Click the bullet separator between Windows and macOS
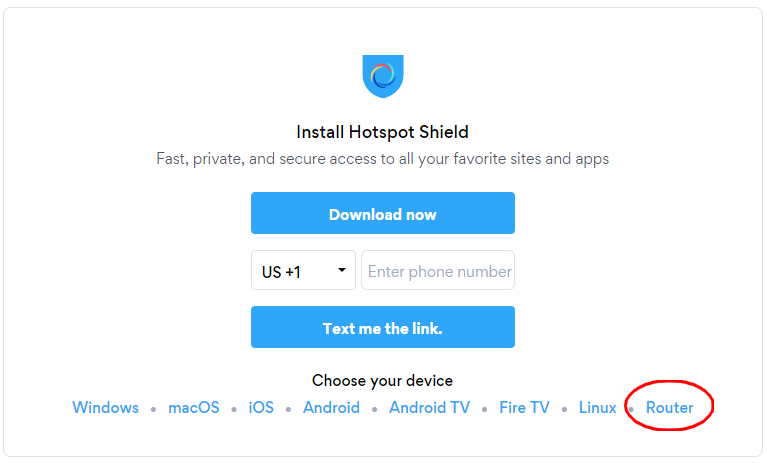The width and height of the screenshot is (767, 463). 154,409
